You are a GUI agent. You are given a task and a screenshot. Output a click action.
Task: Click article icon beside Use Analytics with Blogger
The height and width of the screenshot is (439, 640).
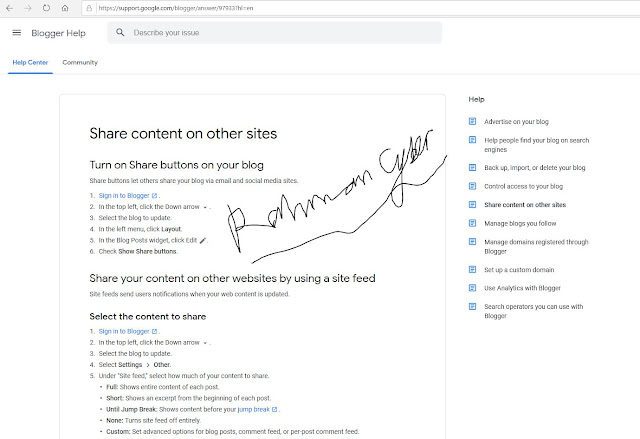click(473, 288)
